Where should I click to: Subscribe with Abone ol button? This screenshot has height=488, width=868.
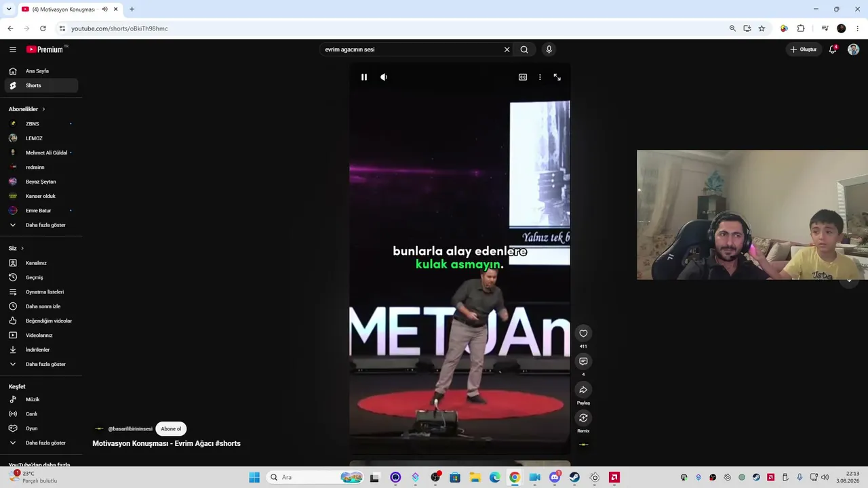[171, 428]
